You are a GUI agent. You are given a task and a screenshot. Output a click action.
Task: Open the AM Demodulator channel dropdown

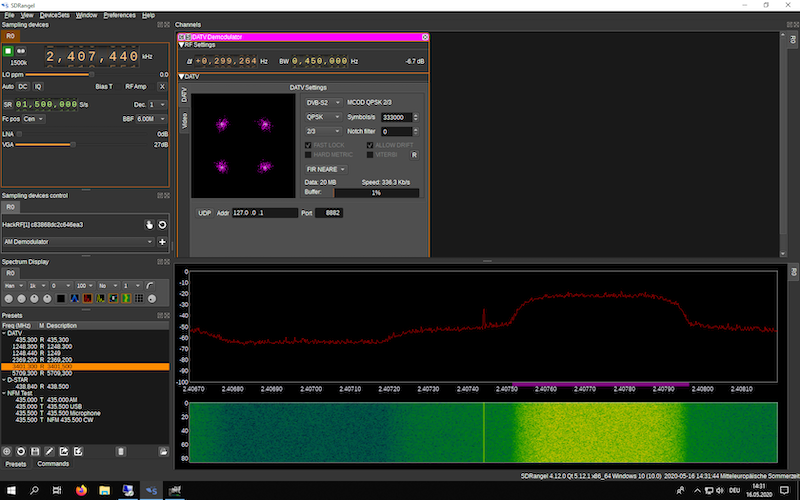pyautogui.click(x=78, y=241)
